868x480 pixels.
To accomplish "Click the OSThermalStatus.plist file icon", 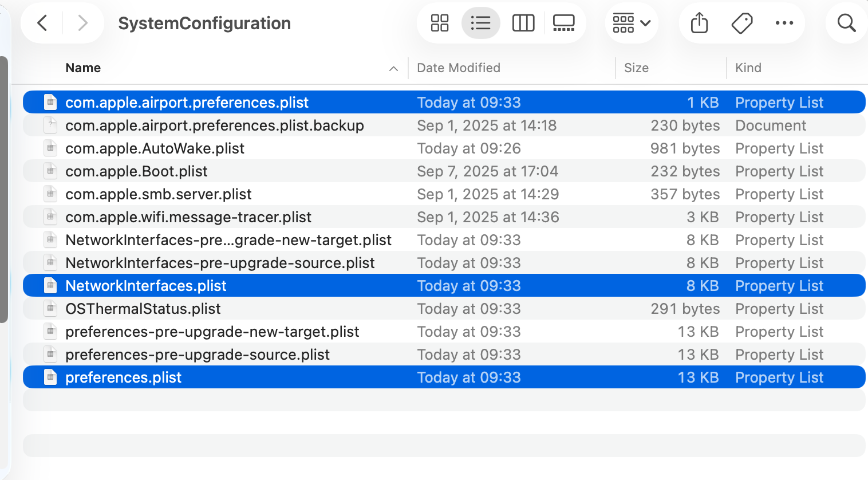I will pyautogui.click(x=51, y=309).
